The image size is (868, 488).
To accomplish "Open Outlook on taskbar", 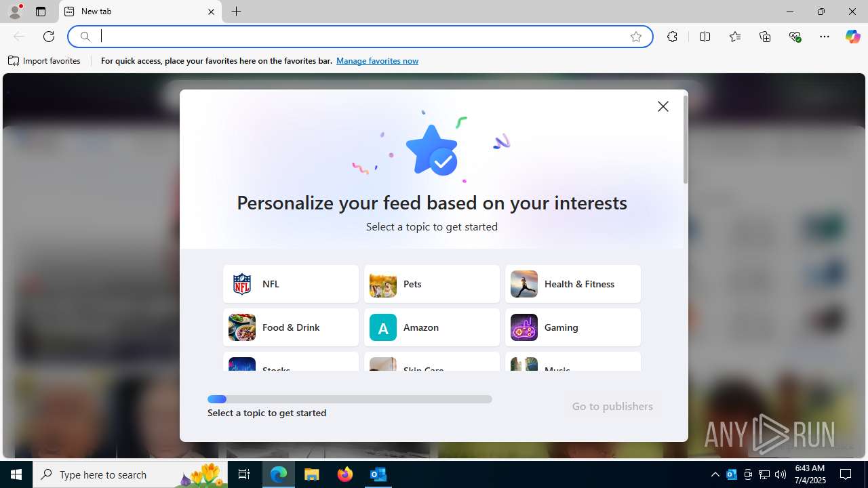I will click(378, 474).
